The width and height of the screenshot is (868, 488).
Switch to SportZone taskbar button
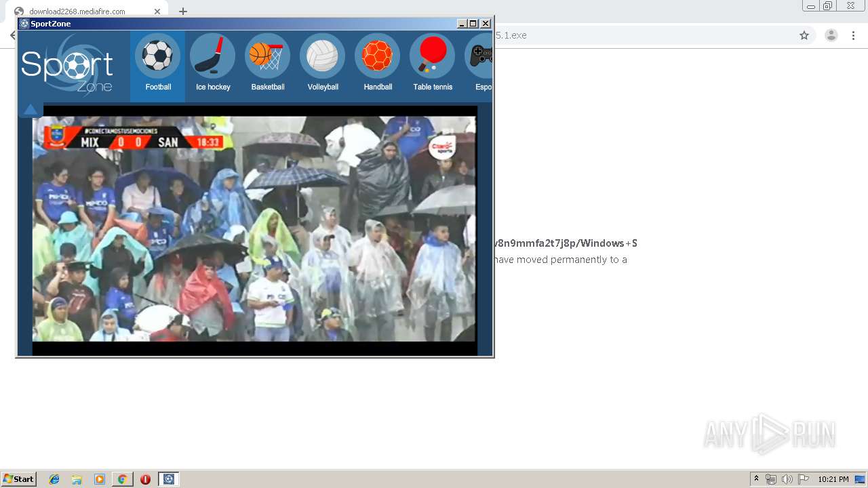point(168,479)
